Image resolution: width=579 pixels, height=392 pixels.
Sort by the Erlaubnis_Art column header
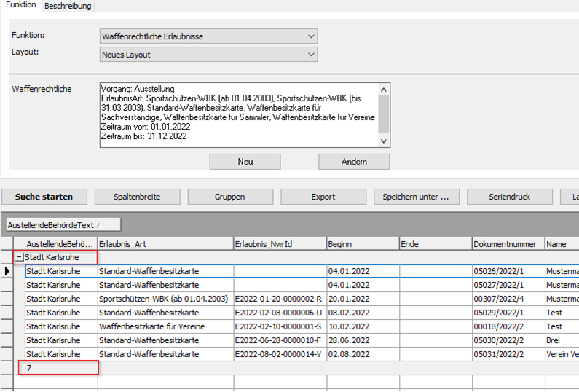click(x=164, y=244)
